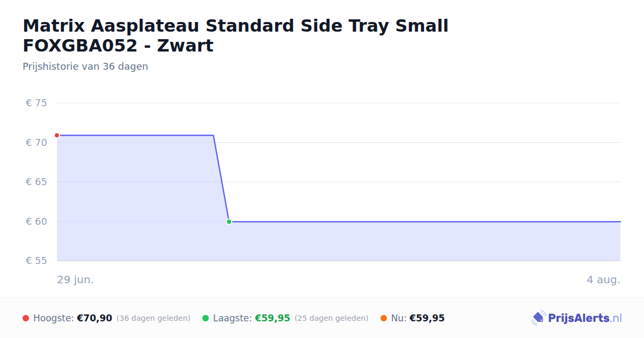Viewport: 644px width, 338px height.
Task: Click the Laagste price value €59,95
Action: [x=272, y=318]
